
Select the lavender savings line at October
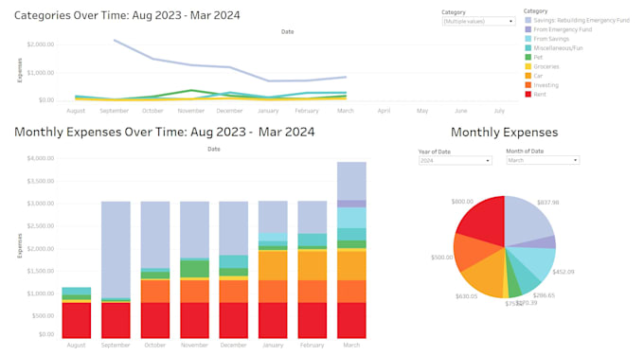point(152,59)
